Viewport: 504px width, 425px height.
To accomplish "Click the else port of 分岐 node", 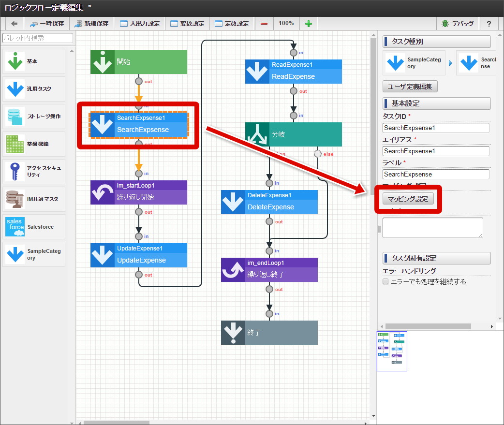I will coord(318,154).
